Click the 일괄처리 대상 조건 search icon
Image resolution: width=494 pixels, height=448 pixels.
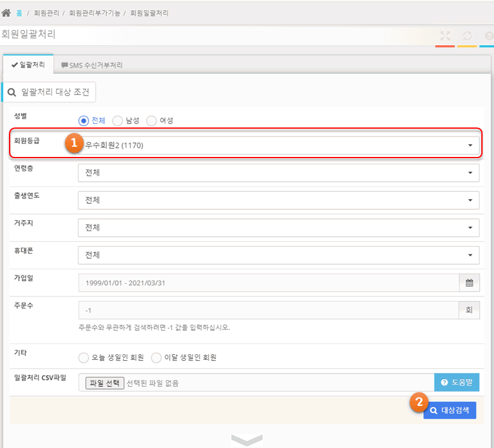coord(11,92)
